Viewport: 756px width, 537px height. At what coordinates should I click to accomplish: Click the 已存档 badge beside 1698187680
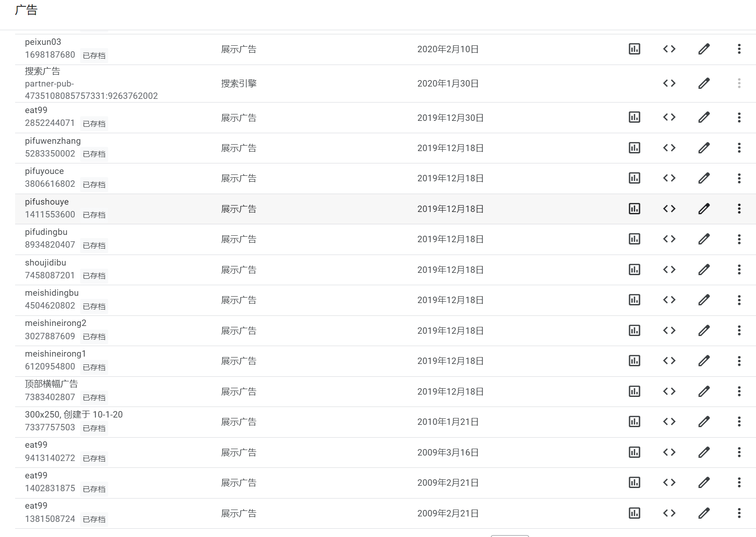94,55
